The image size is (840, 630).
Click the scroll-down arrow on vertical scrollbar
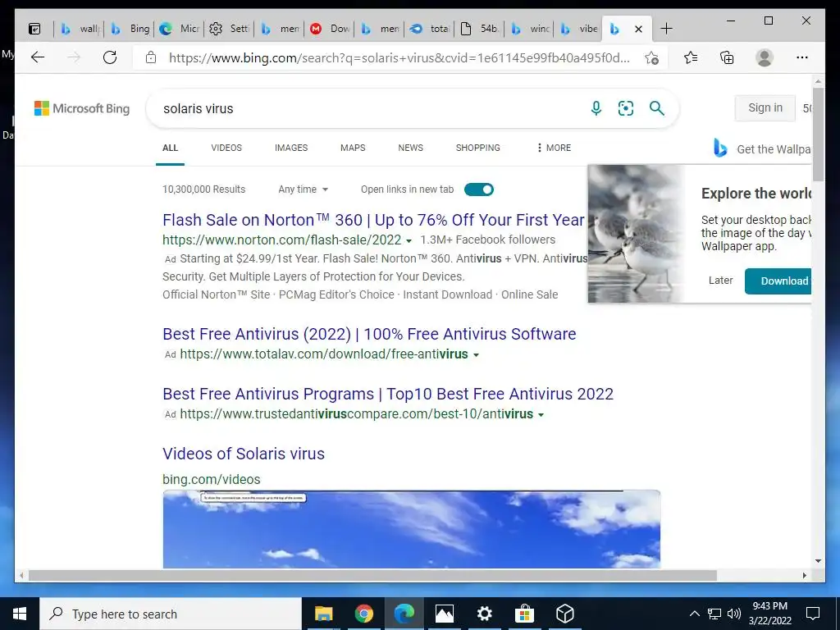coord(818,561)
